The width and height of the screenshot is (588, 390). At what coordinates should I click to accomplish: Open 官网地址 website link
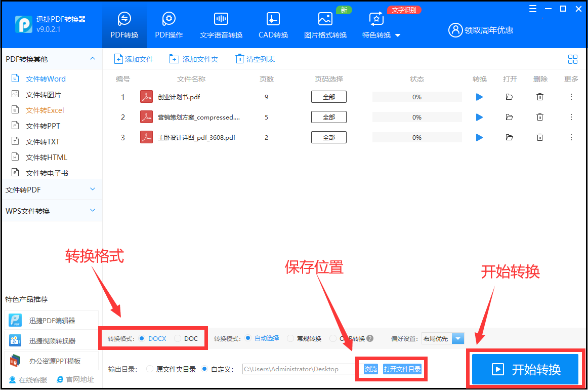(x=75, y=380)
